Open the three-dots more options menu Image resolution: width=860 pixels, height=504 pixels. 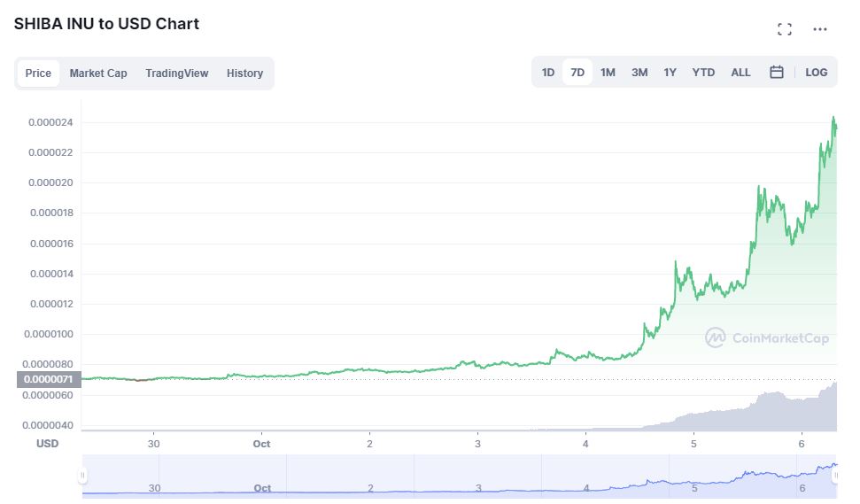point(820,29)
